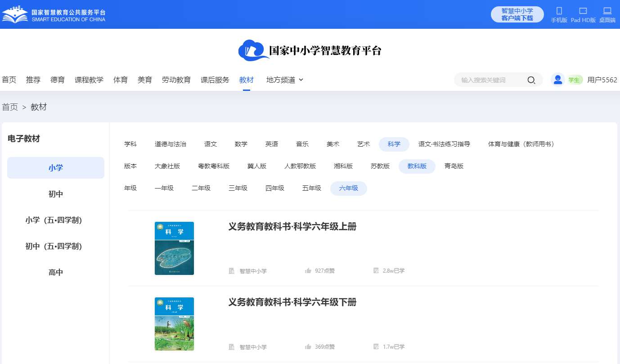Click publisher icon beside 智慧中小学 for 上册

click(x=232, y=271)
